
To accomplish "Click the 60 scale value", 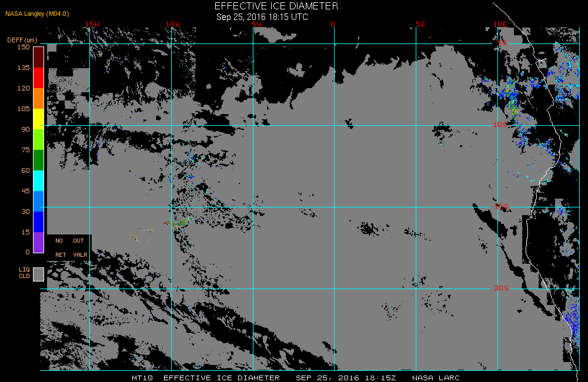I will 25,171.
